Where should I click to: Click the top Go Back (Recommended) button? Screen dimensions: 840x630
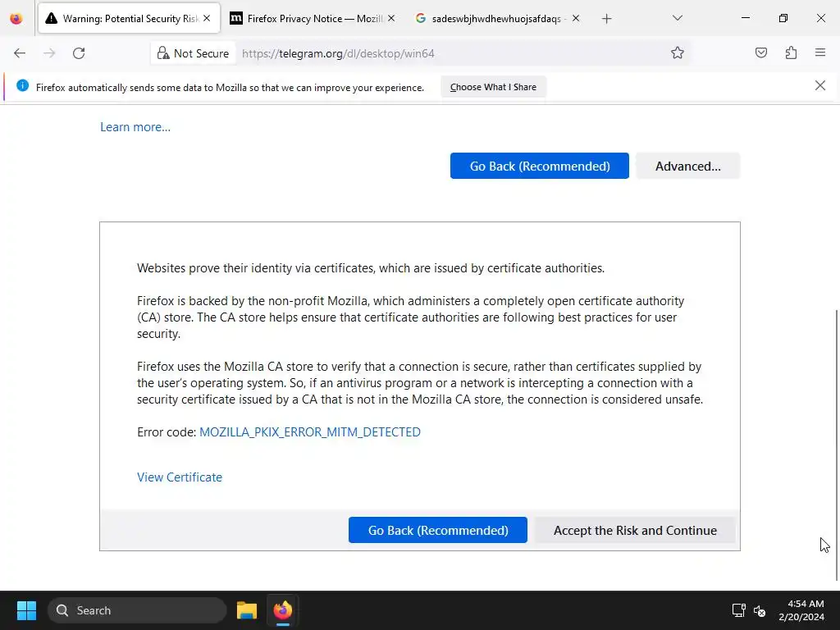point(540,166)
